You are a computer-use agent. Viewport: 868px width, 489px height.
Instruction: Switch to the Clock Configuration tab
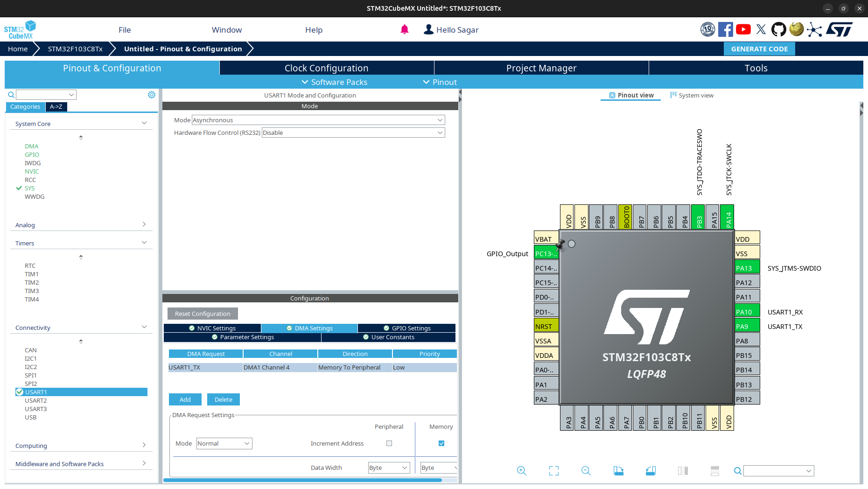tap(327, 68)
